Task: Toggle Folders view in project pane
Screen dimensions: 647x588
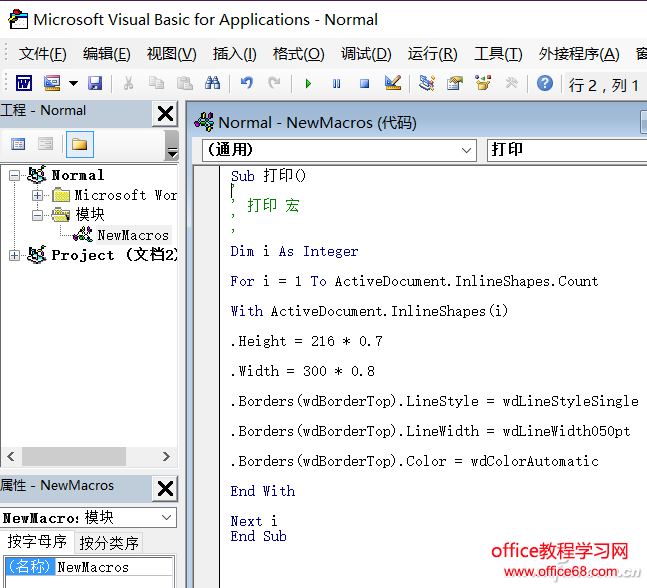Action: pos(80,144)
